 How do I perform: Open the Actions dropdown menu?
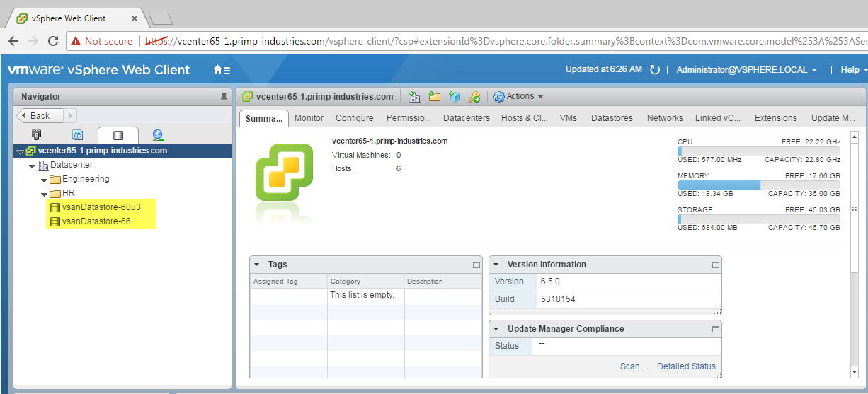(518, 96)
